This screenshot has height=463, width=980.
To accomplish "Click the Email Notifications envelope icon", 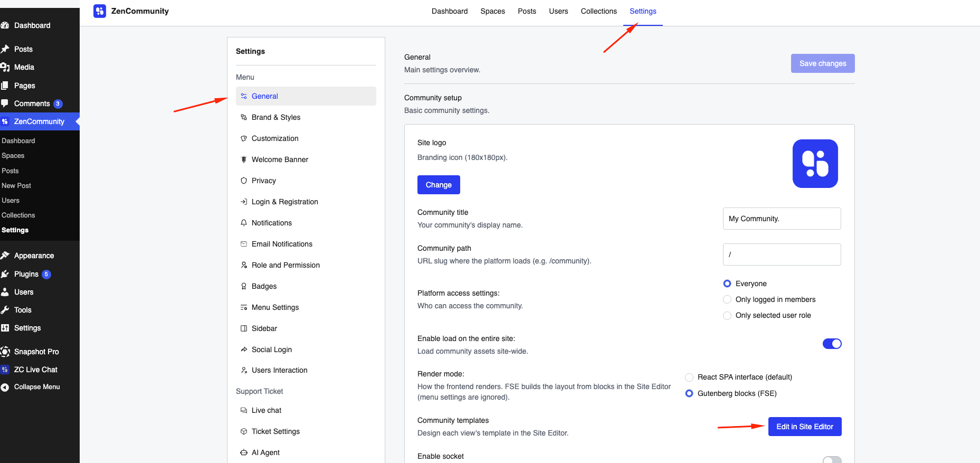I will (244, 244).
